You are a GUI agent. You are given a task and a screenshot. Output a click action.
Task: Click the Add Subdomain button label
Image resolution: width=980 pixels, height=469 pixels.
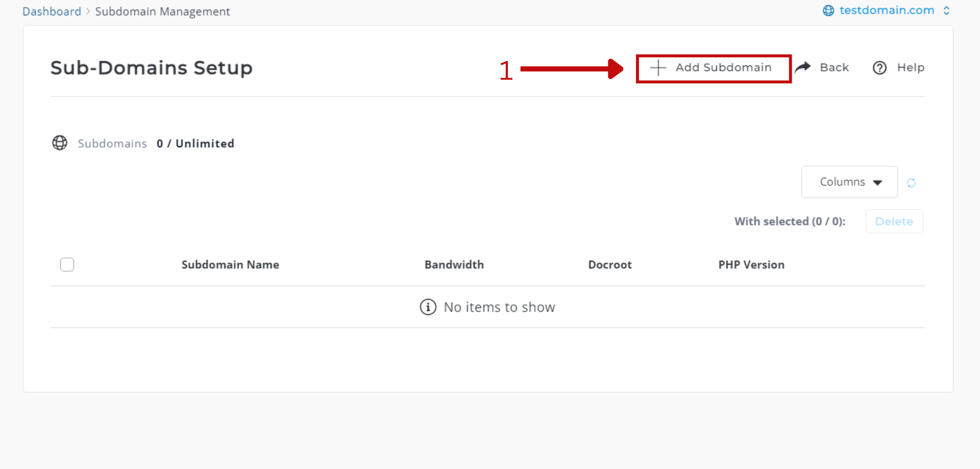[723, 67]
